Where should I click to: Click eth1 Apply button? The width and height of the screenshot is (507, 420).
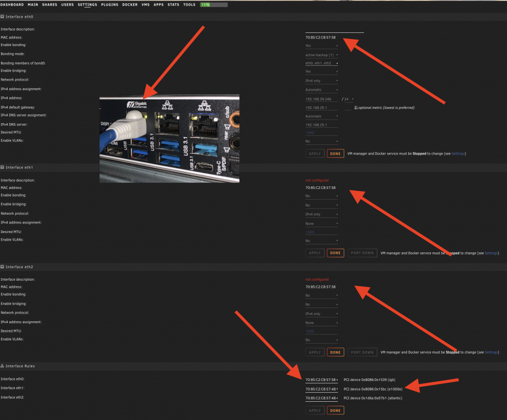tap(315, 253)
